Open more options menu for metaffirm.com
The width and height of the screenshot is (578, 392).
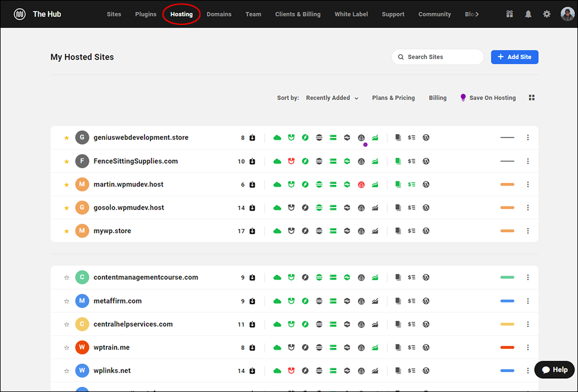point(528,301)
